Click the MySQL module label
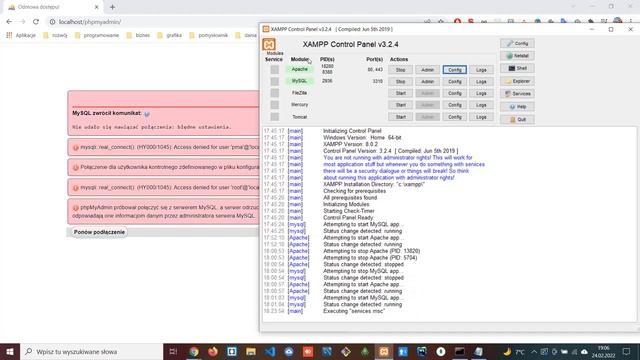The image size is (640, 360). click(300, 81)
